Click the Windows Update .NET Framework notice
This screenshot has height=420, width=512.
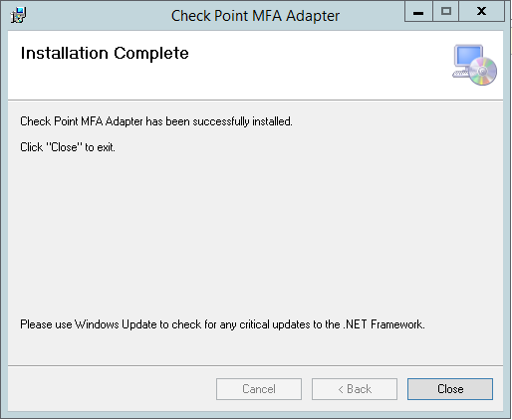[222, 324]
